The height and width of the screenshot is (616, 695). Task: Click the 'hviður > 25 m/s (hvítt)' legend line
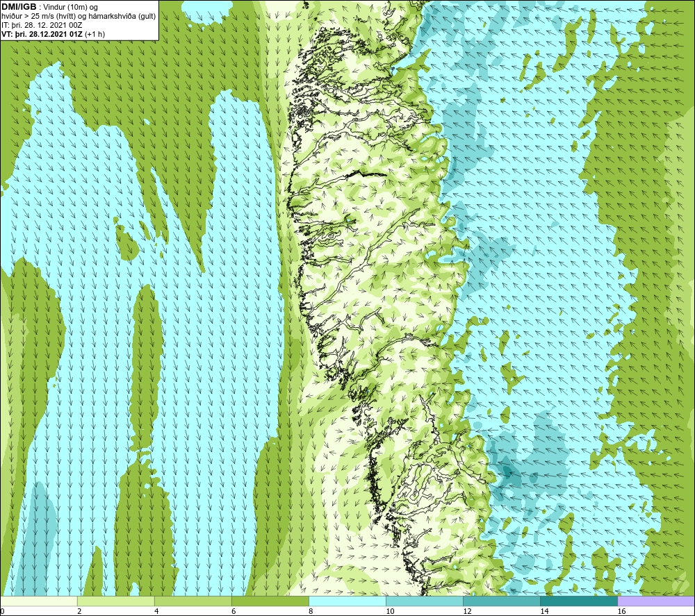(x=79, y=17)
